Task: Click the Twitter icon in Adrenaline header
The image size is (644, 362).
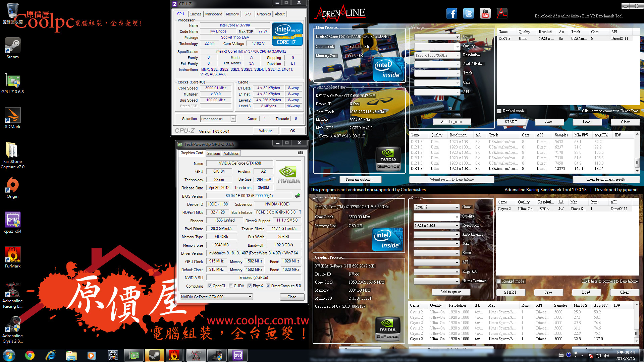Action: 469,13
